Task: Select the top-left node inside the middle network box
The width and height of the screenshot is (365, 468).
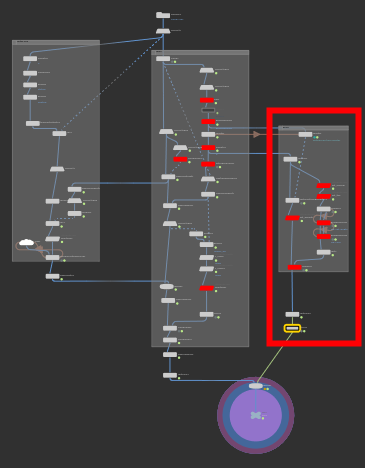Action: [x=163, y=59]
